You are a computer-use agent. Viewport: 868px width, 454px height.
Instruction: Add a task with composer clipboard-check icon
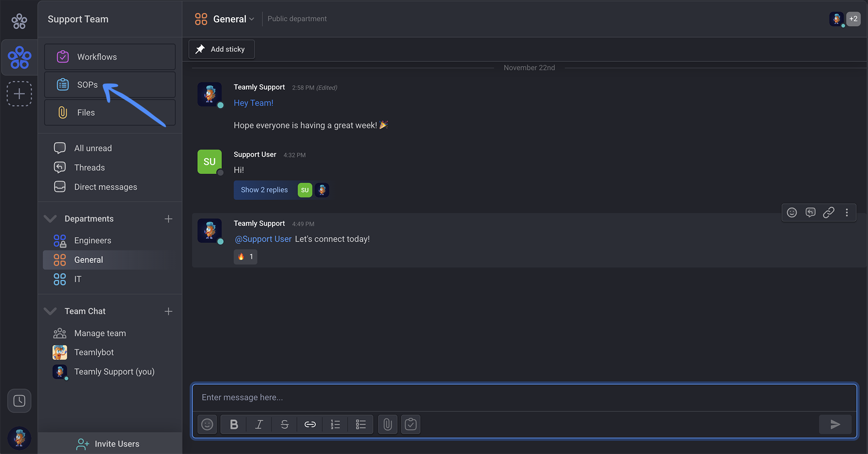tap(411, 424)
